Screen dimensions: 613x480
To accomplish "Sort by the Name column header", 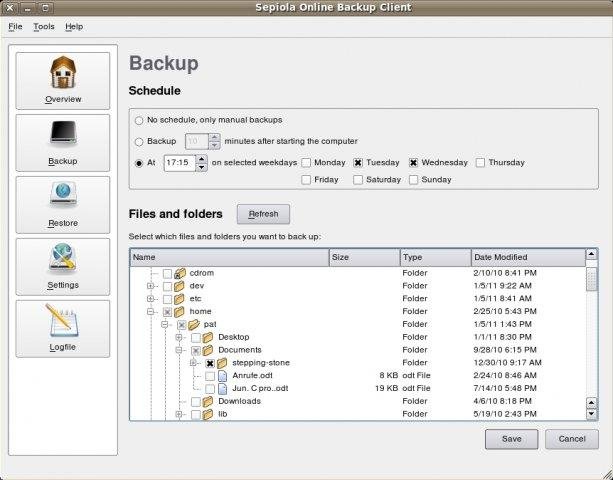I will [229, 258].
